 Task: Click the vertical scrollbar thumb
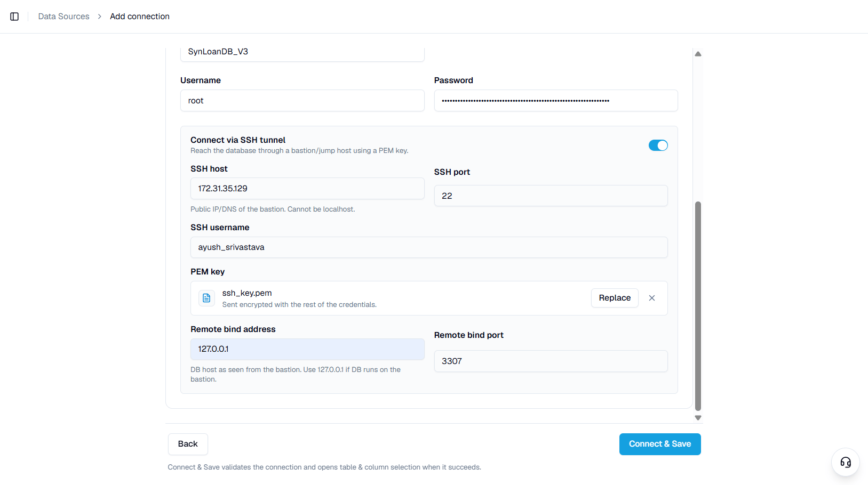coord(698,306)
